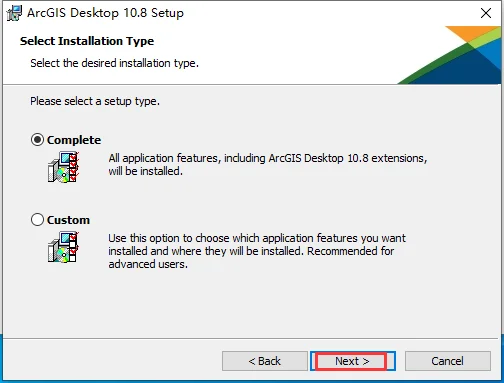
Task: Go to previous step with Back button
Action: (265, 361)
